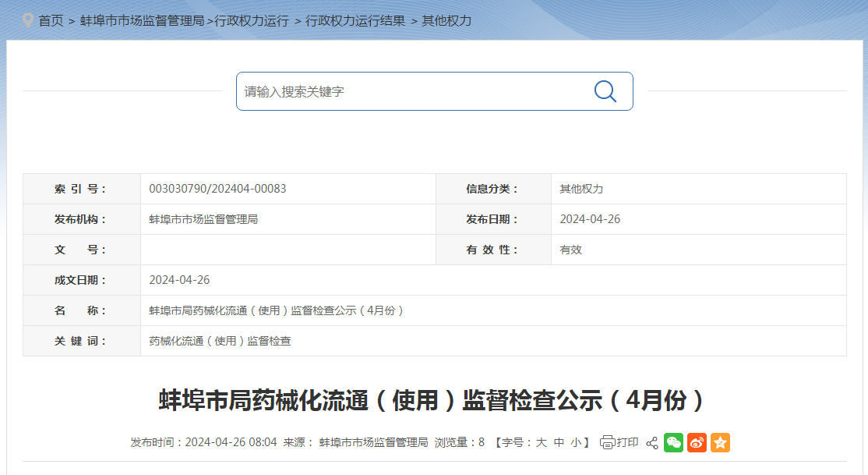Set font size to 小
Screen dimensions: 868x475
tap(577, 442)
